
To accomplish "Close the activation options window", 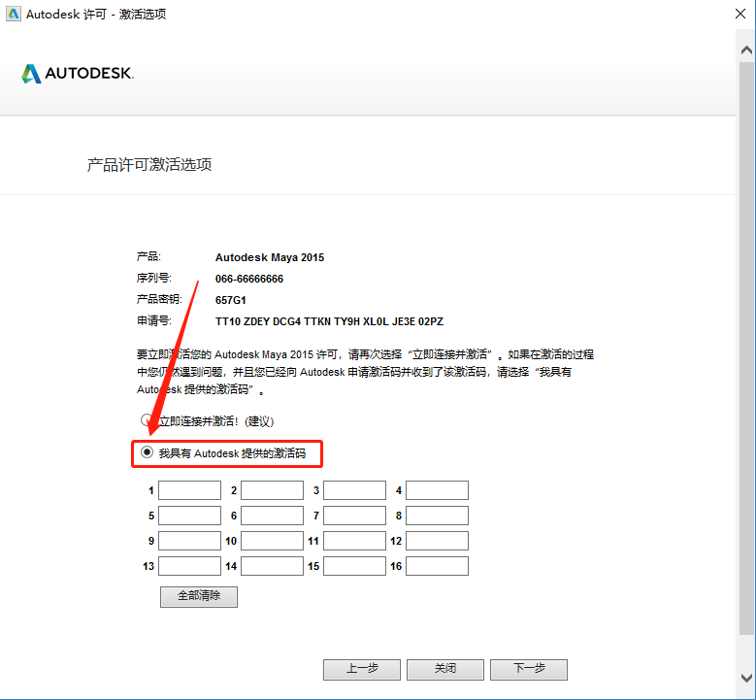I will point(740,14).
